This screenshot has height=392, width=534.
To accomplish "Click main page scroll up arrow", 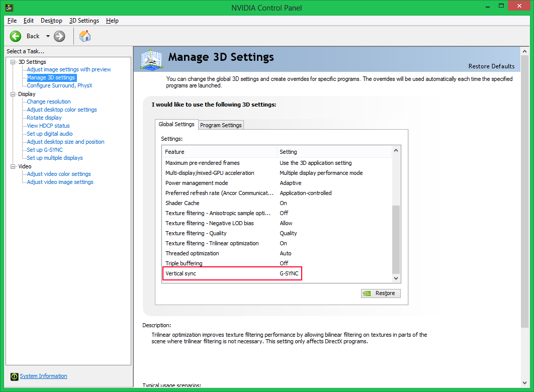I will 524,51.
